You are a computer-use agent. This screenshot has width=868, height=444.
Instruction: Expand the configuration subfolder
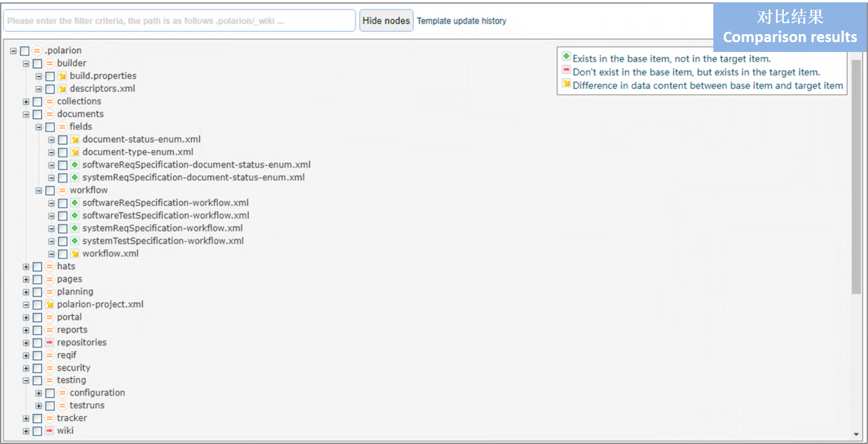pyautogui.click(x=39, y=393)
